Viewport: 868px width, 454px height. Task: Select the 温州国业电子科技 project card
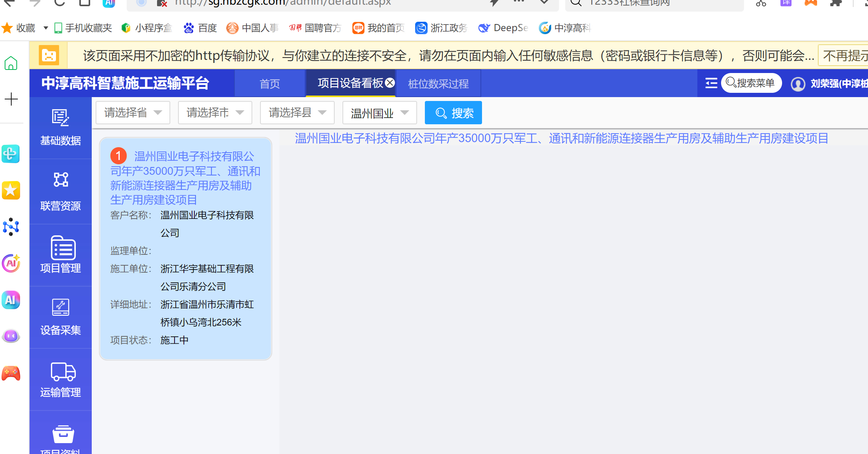(185, 249)
